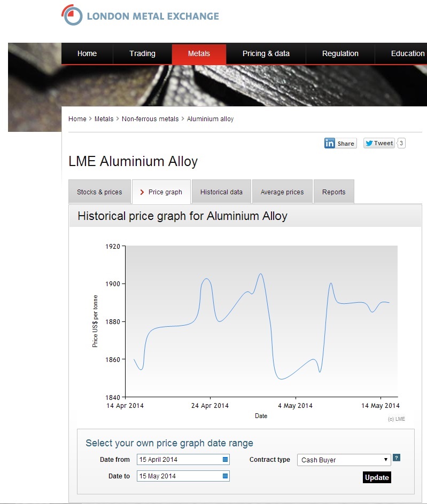Screen dimensions: 427x504
Task: Switch to the Historical data tab
Action: 221,192
